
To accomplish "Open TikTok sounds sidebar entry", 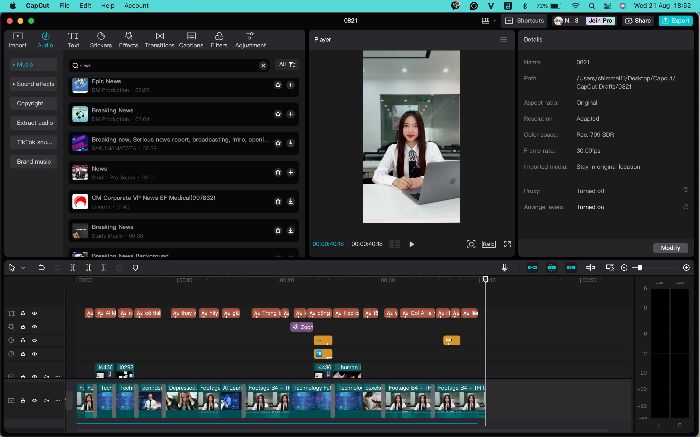I will pyautogui.click(x=33, y=142).
